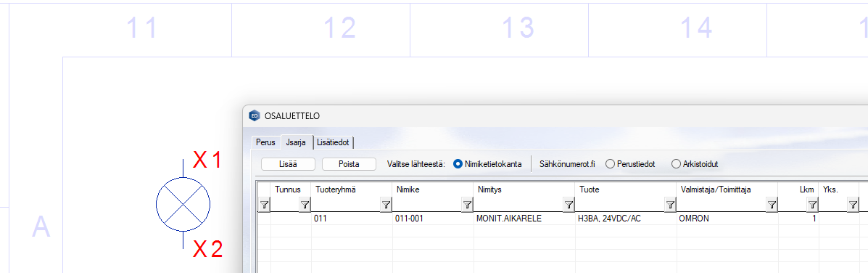The width and height of the screenshot is (868, 273).
Task: Click the Nimitys column header
Action: 524,190
